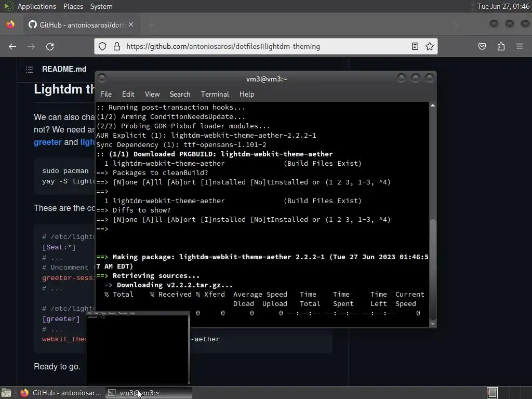The height and width of the screenshot is (399, 532).
Task: Click the 'Ready to go.' paragraph text
Action: pyautogui.click(x=57, y=366)
